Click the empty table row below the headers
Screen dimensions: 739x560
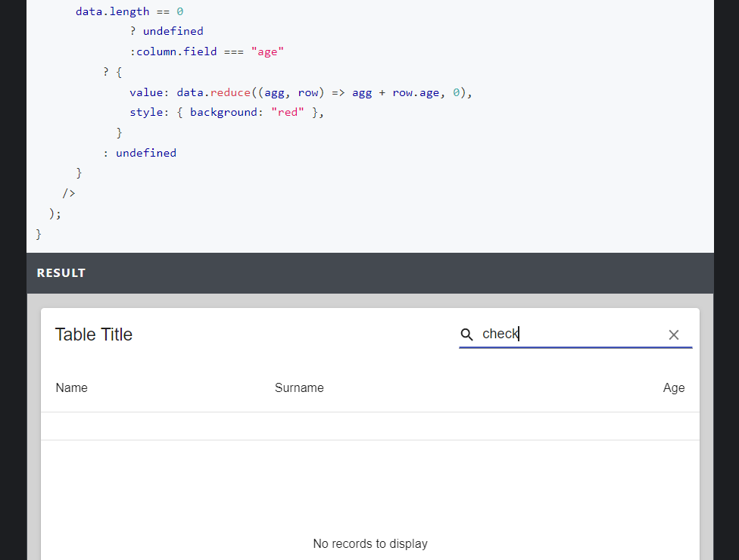[370, 425]
